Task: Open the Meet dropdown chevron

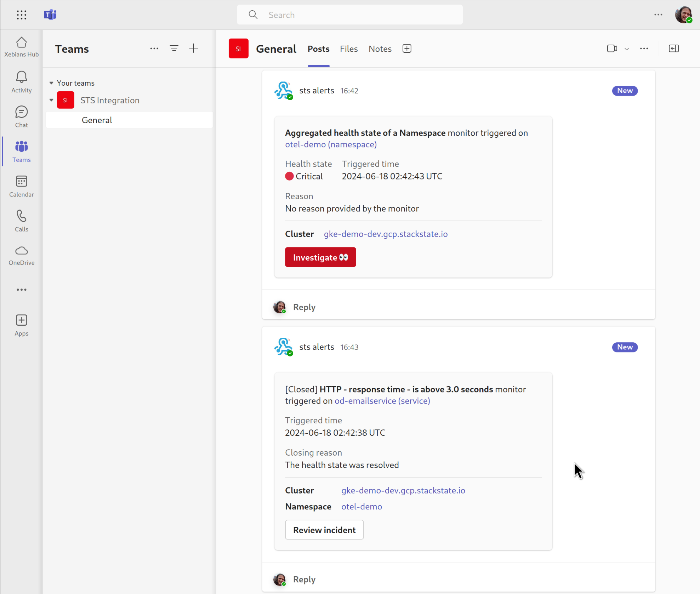Action: pos(627,48)
